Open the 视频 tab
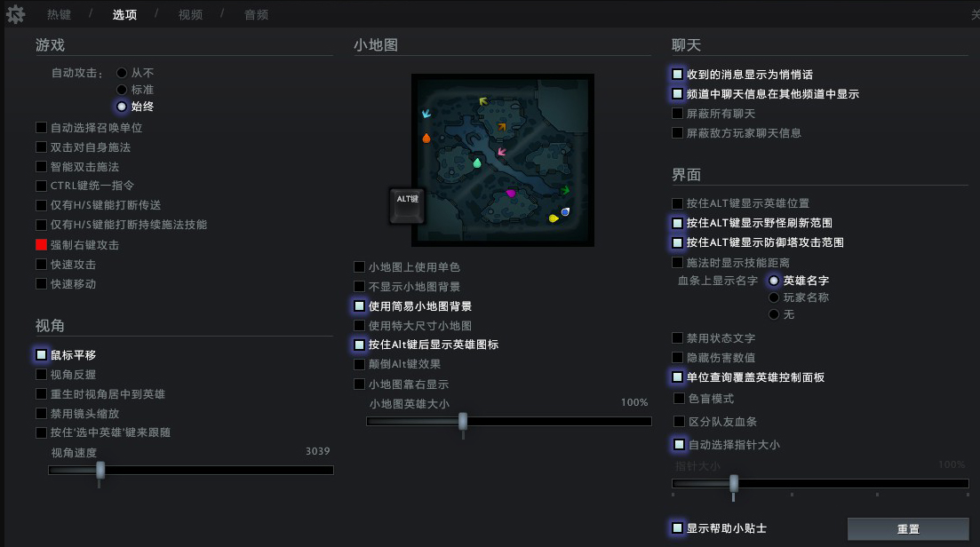 [191, 14]
